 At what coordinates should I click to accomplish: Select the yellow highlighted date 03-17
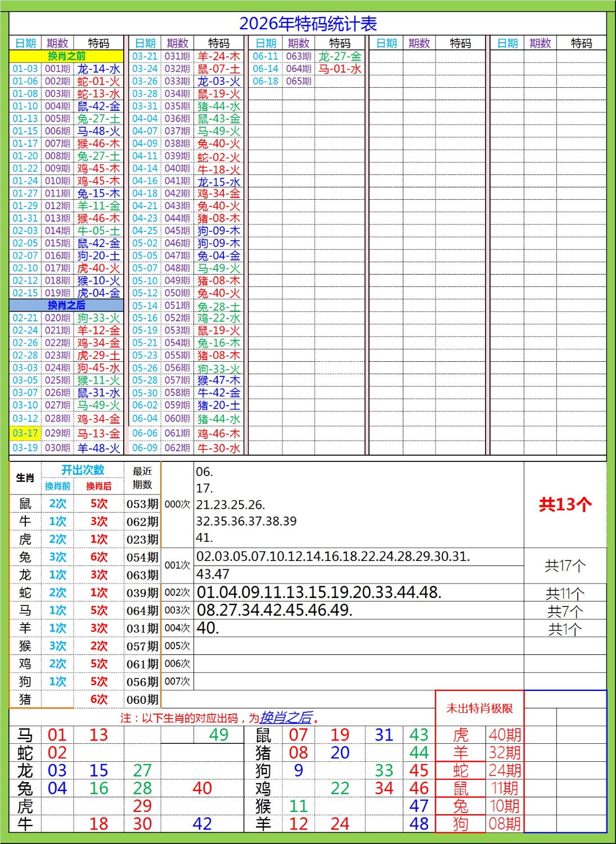(25, 433)
